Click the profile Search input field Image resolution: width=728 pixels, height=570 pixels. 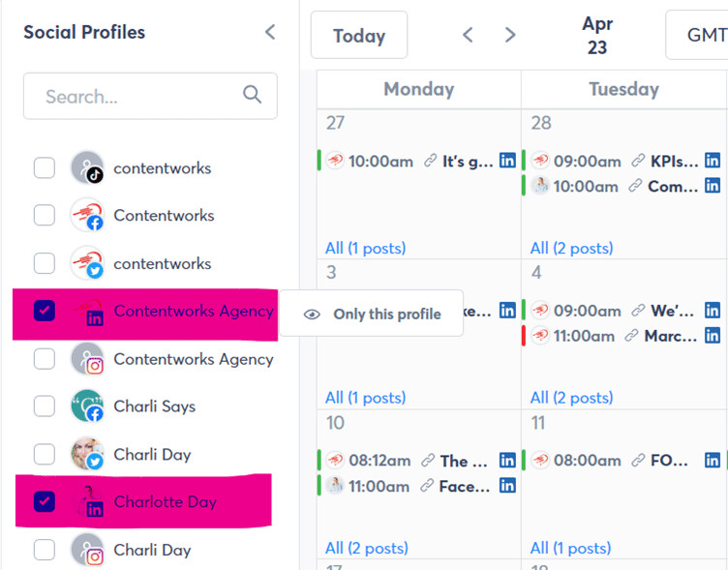pyautogui.click(x=136, y=96)
